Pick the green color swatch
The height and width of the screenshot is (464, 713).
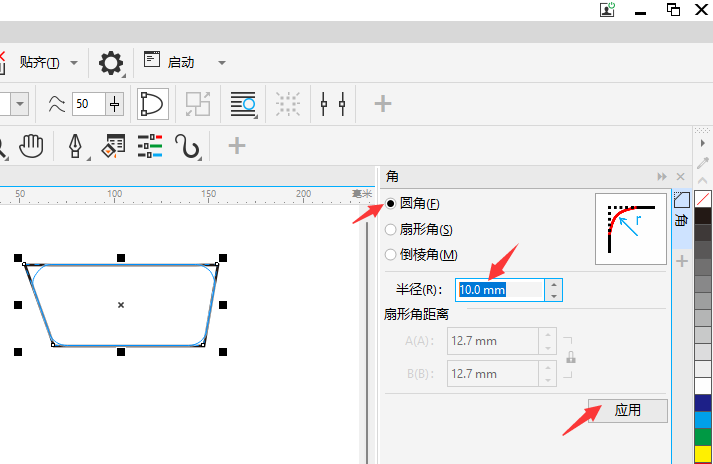703,437
